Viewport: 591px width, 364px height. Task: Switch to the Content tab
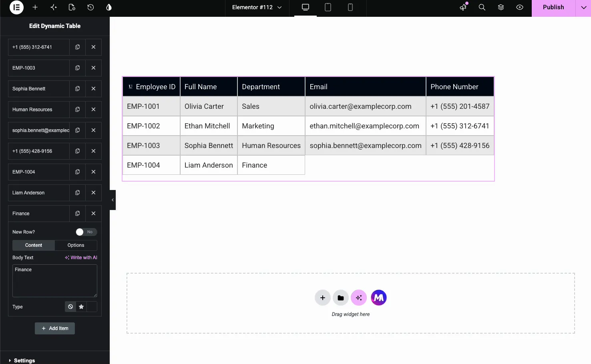pyautogui.click(x=34, y=245)
